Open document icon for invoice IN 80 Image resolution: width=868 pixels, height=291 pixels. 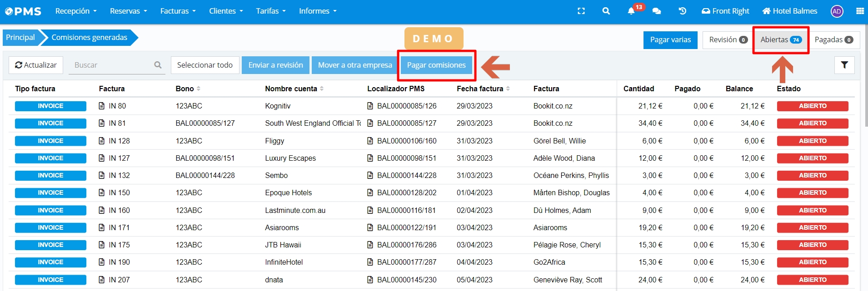[102, 106]
